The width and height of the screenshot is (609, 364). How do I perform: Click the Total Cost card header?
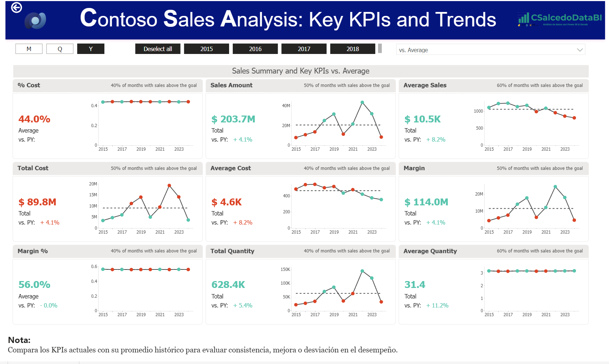pyautogui.click(x=33, y=168)
